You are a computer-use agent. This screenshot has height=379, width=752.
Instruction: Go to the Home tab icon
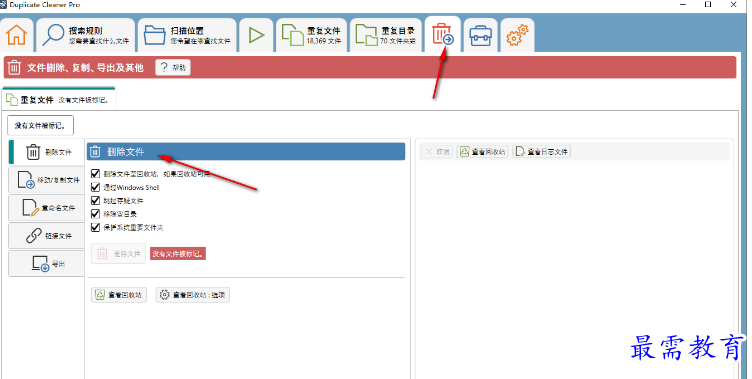[17, 35]
